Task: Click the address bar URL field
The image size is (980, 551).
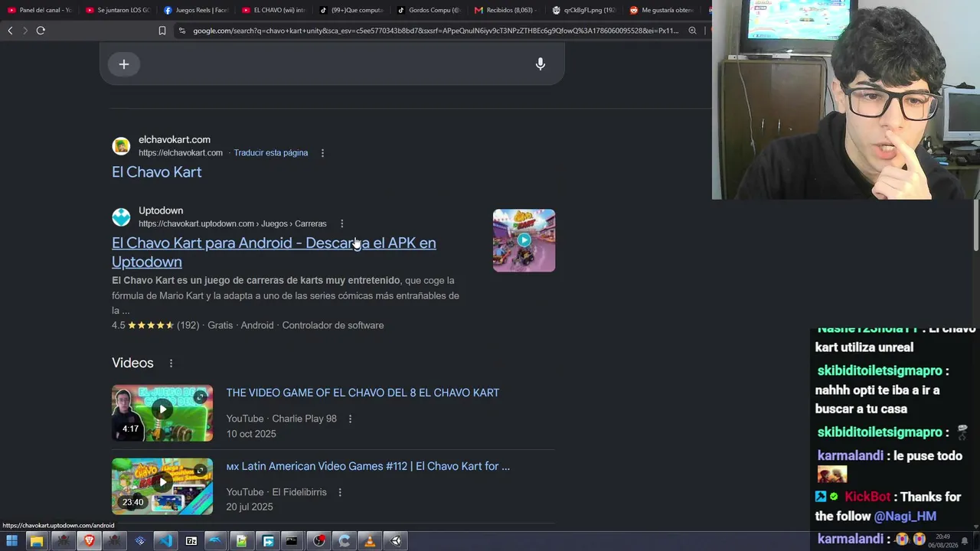Action: click(436, 31)
